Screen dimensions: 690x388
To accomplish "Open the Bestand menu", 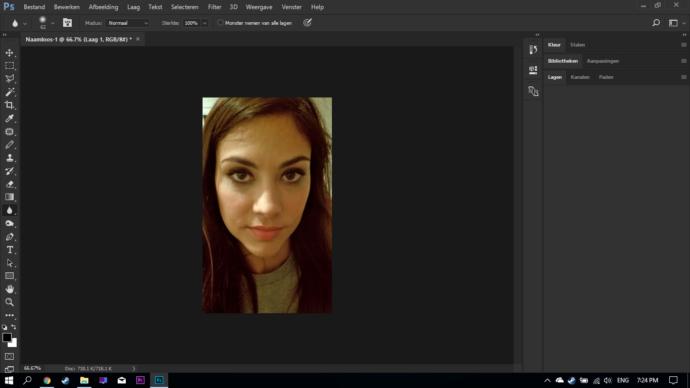I will tap(34, 7).
